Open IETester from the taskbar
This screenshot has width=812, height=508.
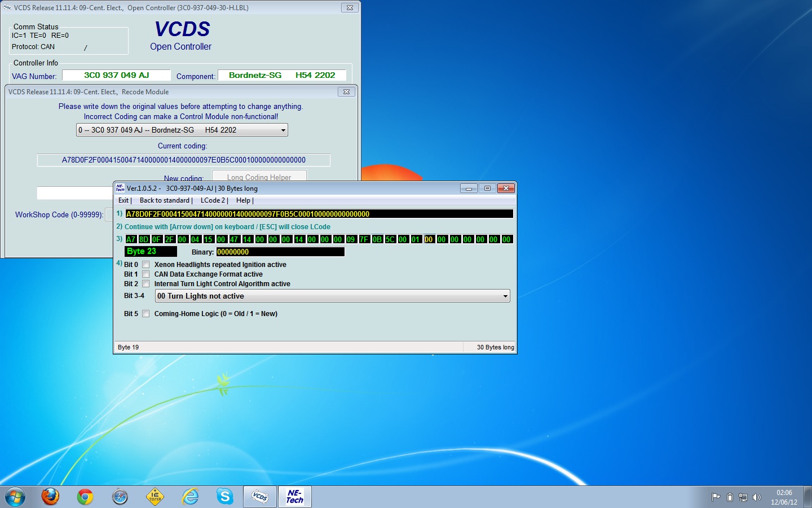tap(155, 497)
